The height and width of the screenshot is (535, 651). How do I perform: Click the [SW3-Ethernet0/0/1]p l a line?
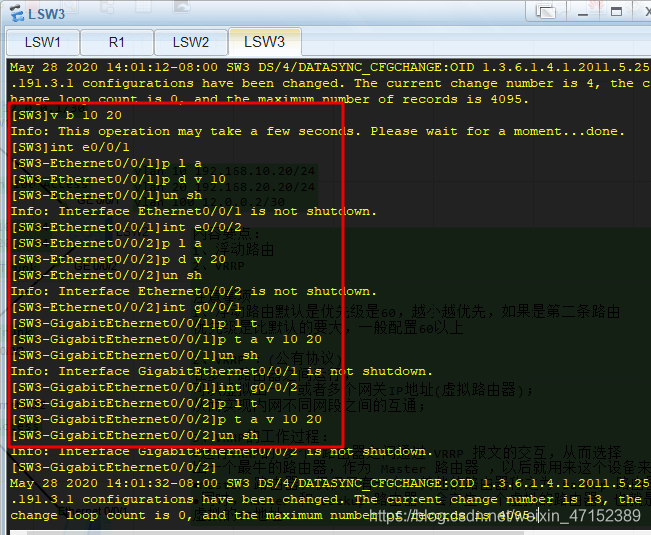pos(106,164)
